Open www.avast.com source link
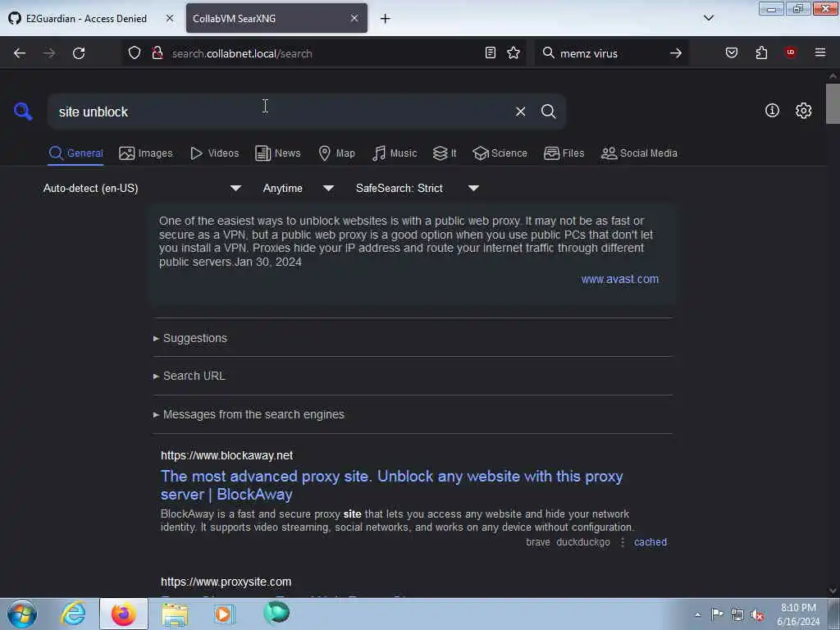This screenshot has height=630, width=840. coord(620,279)
